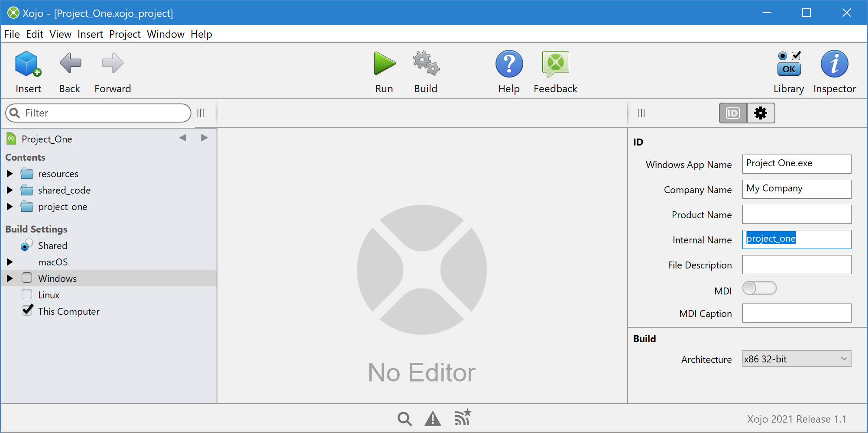Screen dimensions: 868x433
Task: Switch inspector to the gear settings tab
Action: coord(761,113)
